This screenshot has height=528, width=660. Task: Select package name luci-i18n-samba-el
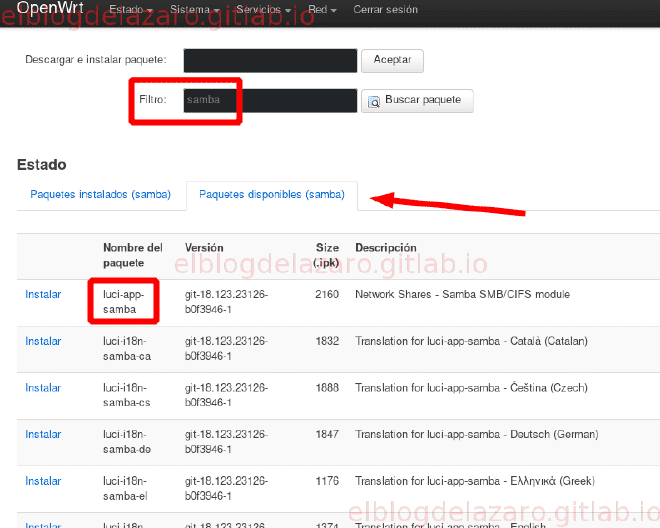(x=125, y=488)
